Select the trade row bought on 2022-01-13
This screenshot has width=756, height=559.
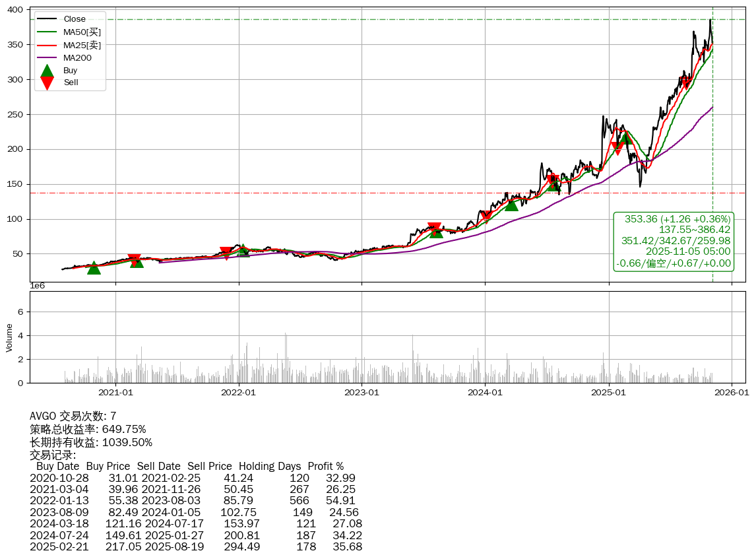click(x=196, y=500)
